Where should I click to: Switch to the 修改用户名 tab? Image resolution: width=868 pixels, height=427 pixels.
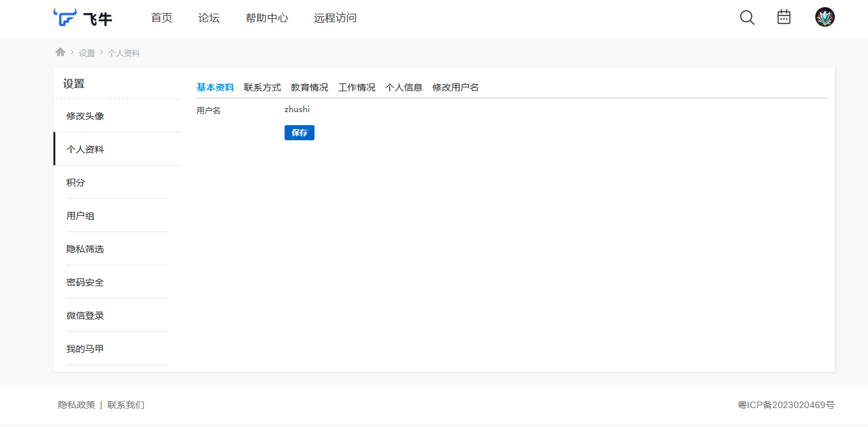456,87
